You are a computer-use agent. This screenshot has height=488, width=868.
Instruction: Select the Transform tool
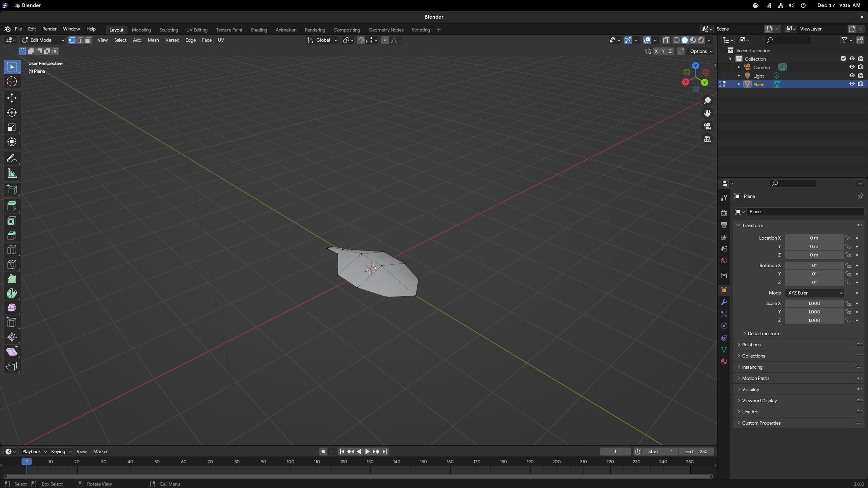[12, 142]
